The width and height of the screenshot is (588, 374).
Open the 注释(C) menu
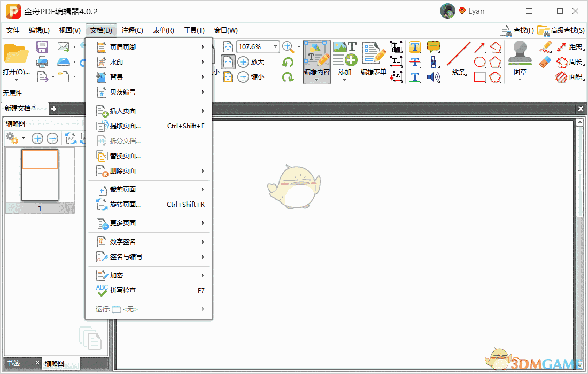tap(132, 30)
